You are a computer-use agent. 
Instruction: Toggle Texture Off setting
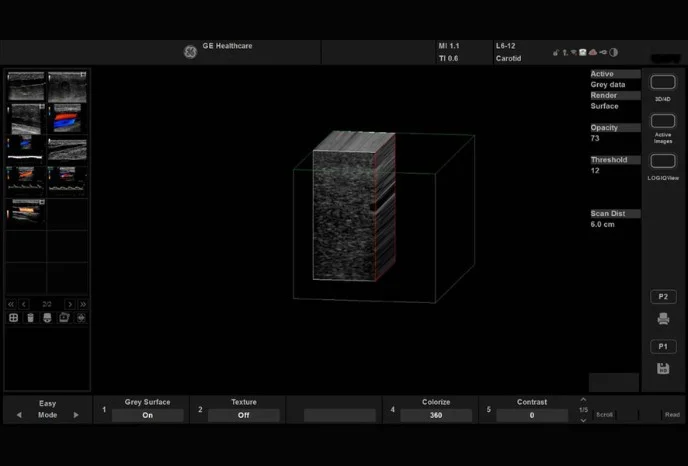[x=244, y=415]
